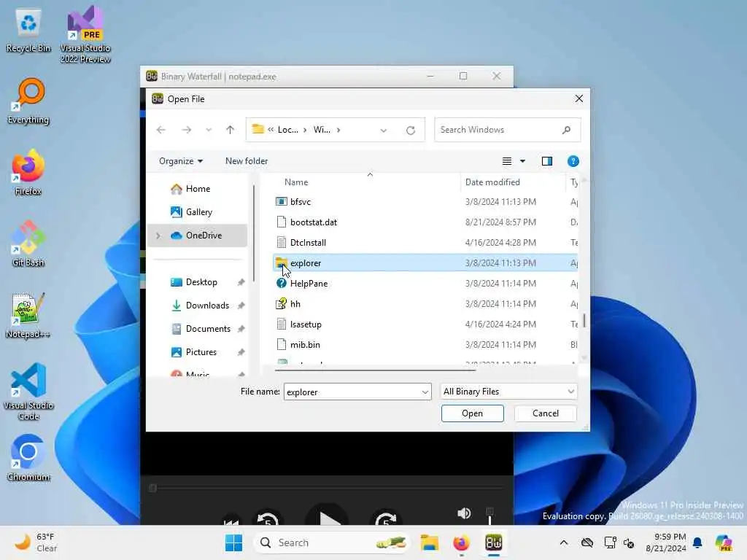Refresh the current folder listing
This screenshot has height=560, width=747.
tap(411, 130)
